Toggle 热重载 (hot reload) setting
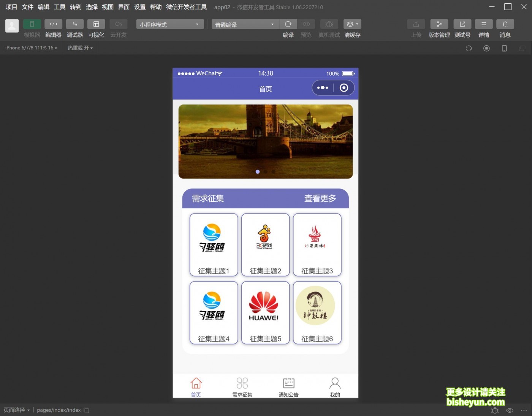This screenshot has height=416, width=532. [x=79, y=47]
